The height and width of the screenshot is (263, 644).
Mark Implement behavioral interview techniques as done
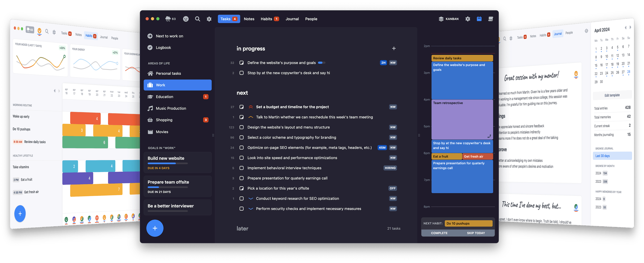point(241,168)
